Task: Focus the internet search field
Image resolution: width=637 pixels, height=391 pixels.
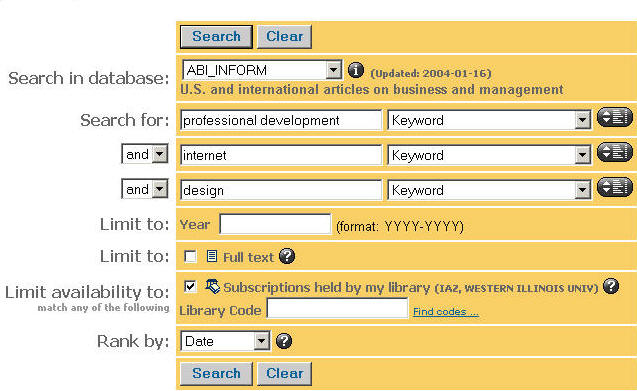Action: (281, 155)
